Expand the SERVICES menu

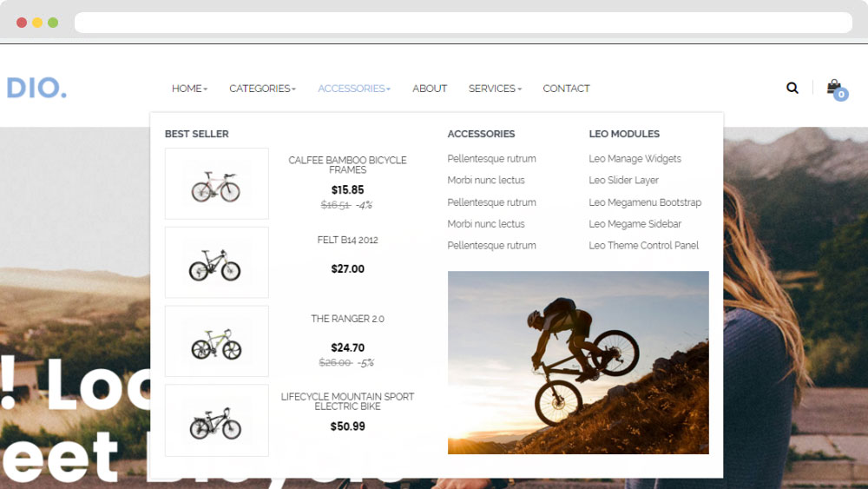point(495,89)
